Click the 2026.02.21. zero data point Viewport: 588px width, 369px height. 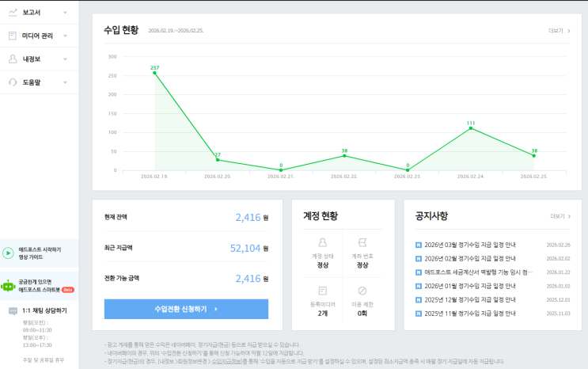pos(281,170)
